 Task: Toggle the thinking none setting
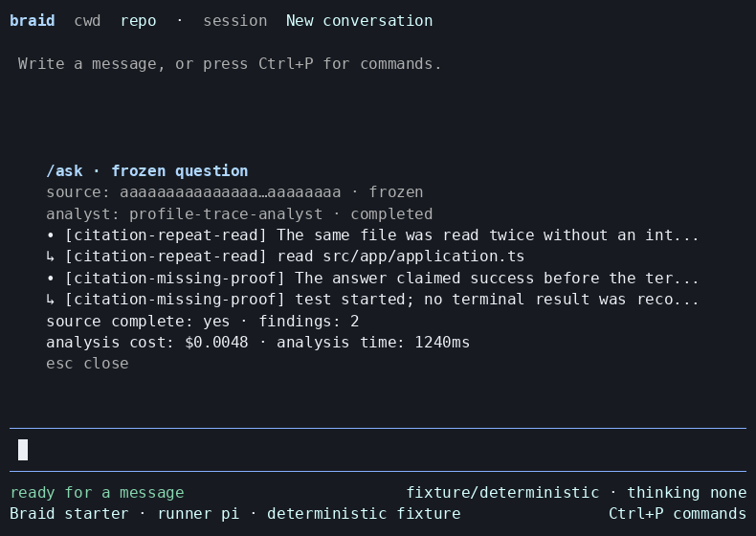[686, 493]
